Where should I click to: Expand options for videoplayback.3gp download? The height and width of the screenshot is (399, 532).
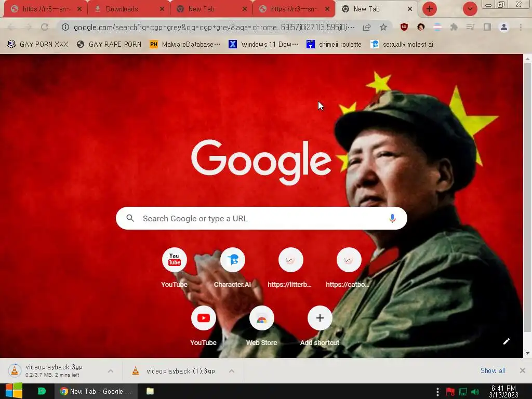tap(111, 371)
